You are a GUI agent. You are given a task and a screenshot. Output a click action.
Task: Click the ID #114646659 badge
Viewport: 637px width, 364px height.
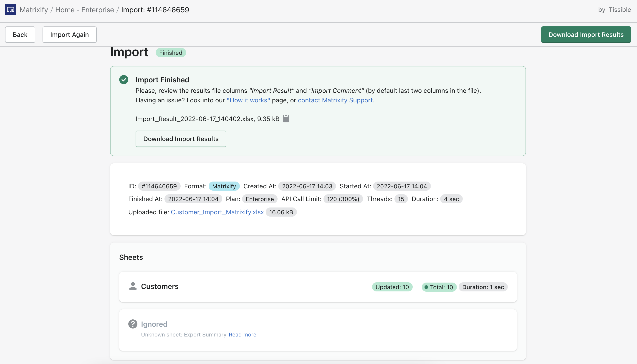pos(159,186)
